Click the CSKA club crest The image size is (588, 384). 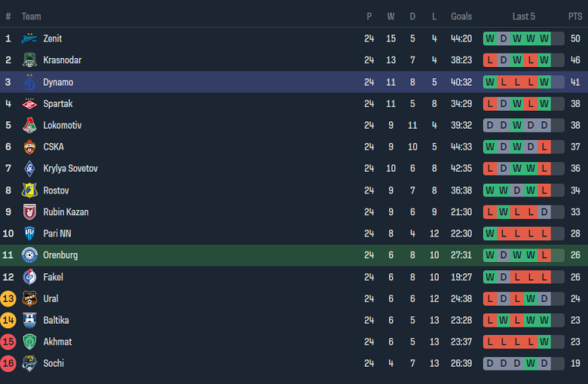pyautogui.click(x=29, y=147)
